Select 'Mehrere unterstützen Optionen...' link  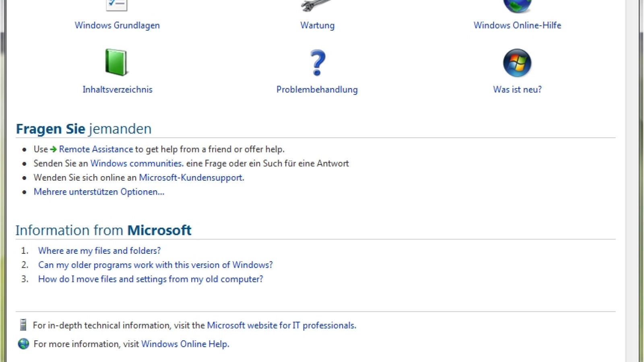(99, 192)
